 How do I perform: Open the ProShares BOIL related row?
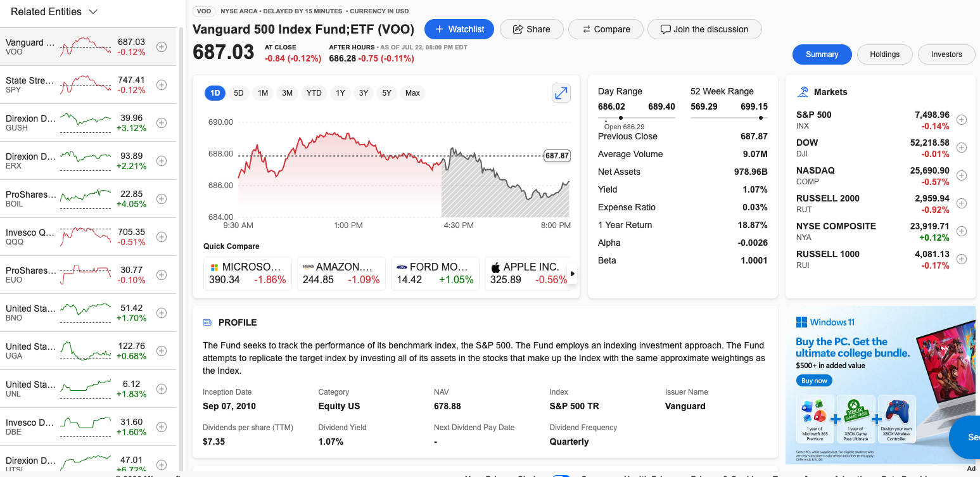coord(88,199)
